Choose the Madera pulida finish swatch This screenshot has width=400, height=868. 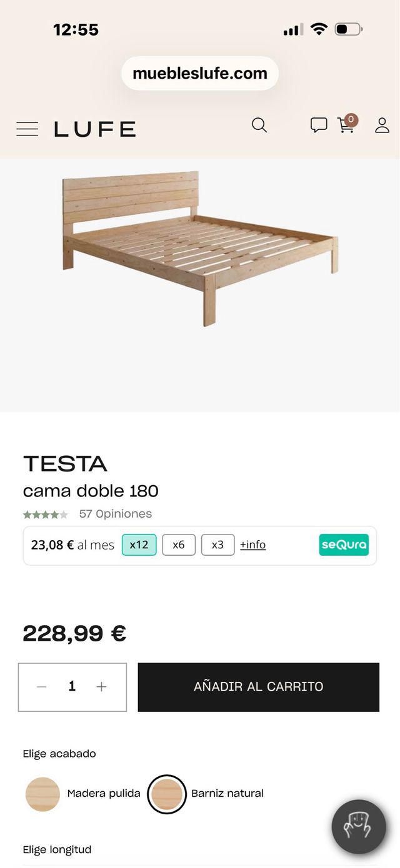(x=43, y=794)
